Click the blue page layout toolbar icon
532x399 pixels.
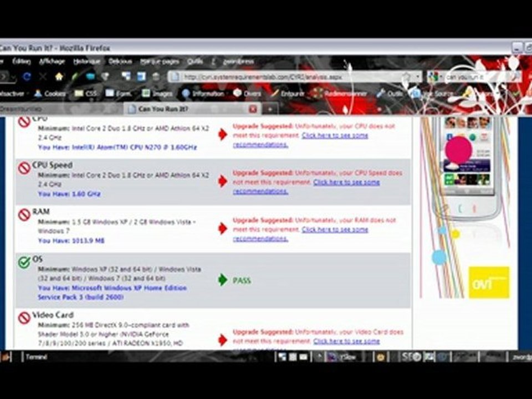pyautogui.click(x=141, y=76)
